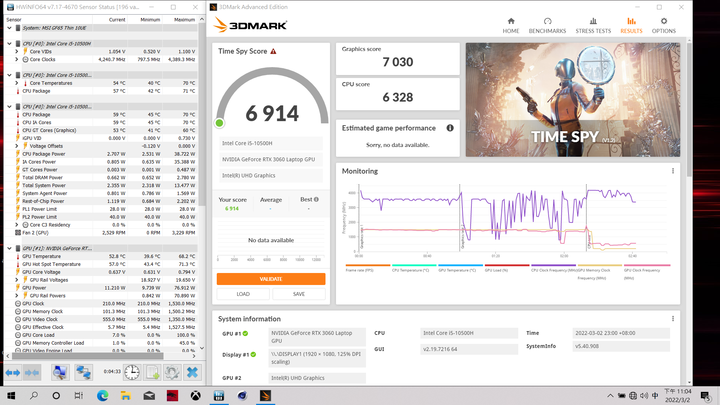Click green check badge next to GPU #1
The width and height of the screenshot is (720, 405).
(245, 333)
